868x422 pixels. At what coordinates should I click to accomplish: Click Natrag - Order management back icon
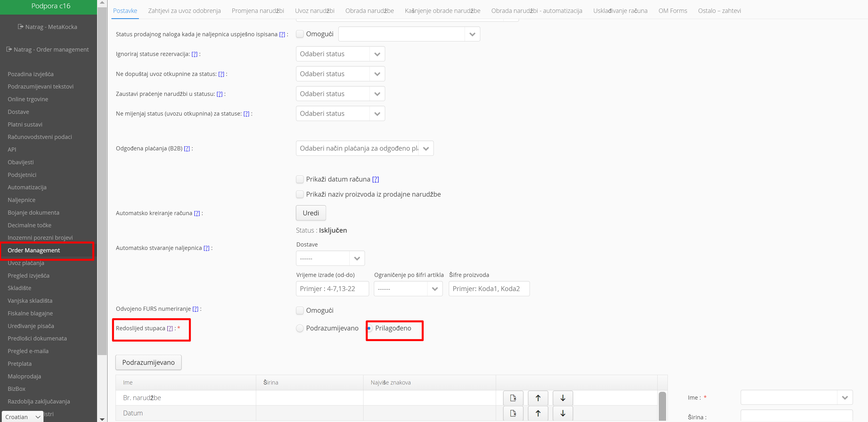[x=9, y=49]
